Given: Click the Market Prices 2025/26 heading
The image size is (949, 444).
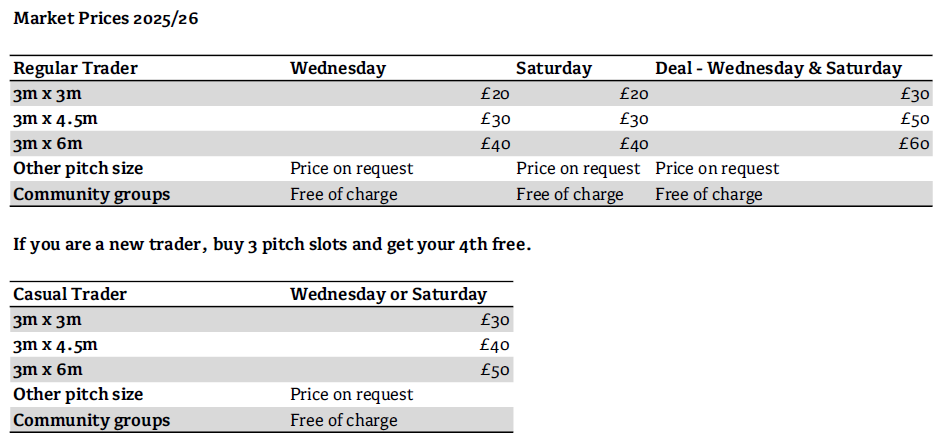Looking at the screenshot, I should click(106, 19).
